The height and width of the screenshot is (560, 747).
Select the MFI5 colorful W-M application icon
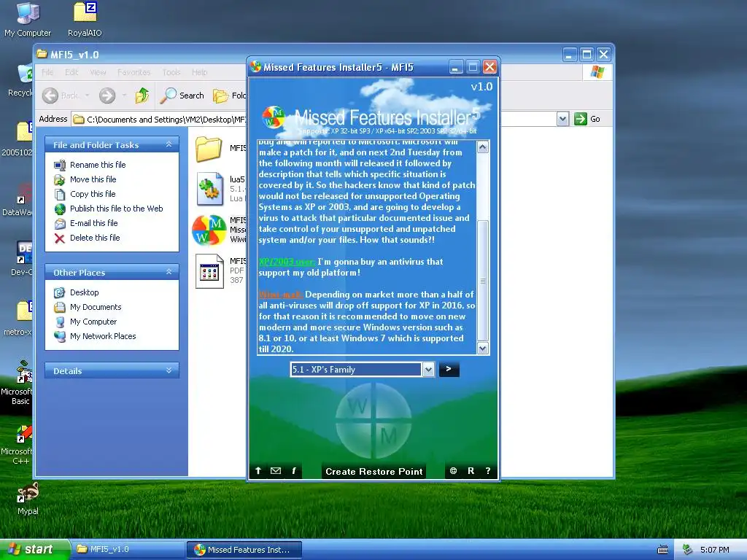point(209,230)
